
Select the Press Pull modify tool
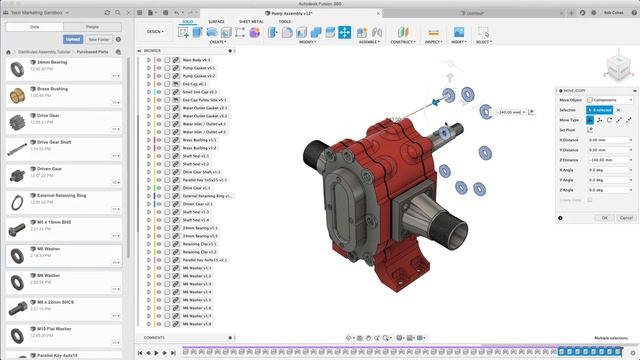(x=273, y=32)
